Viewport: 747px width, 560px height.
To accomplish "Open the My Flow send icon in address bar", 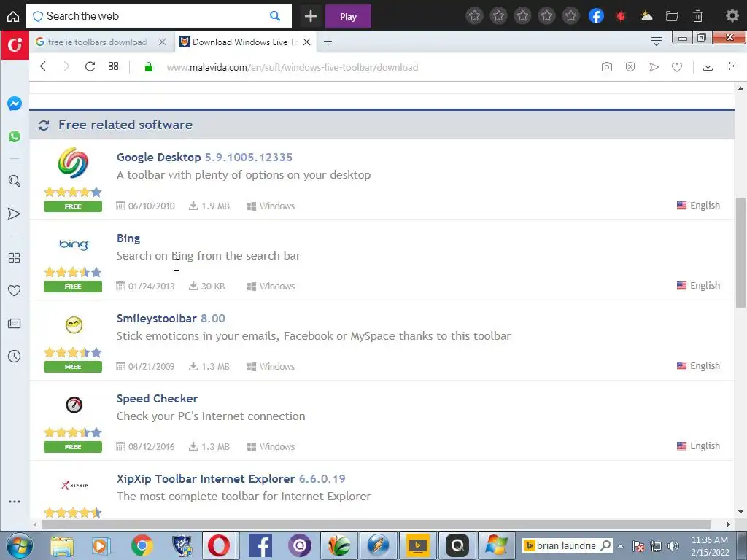I will 654,67.
